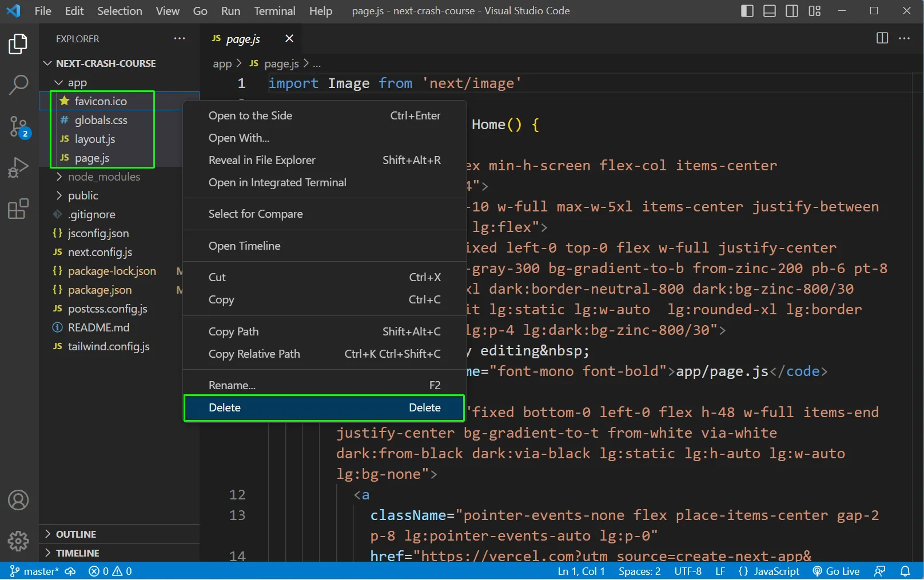
Task: Open Customize Layout icon
Action: tap(815, 11)
